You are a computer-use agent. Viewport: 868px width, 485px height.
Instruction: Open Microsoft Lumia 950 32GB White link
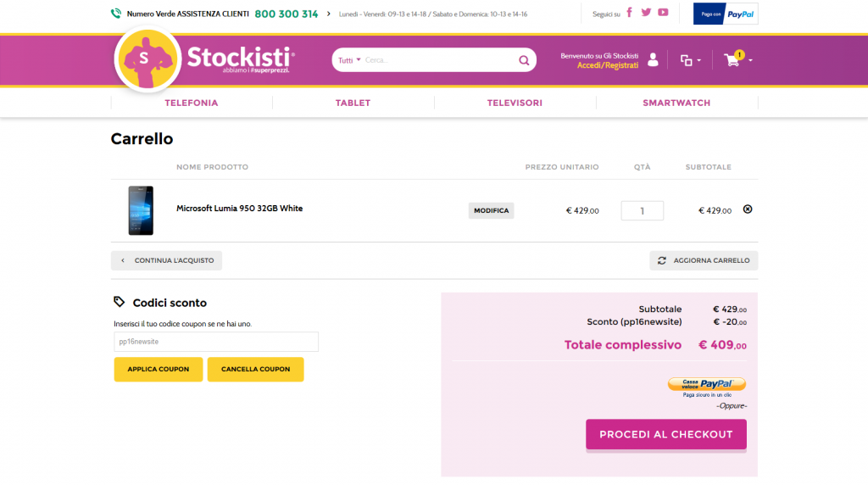[x=240, y=209]
